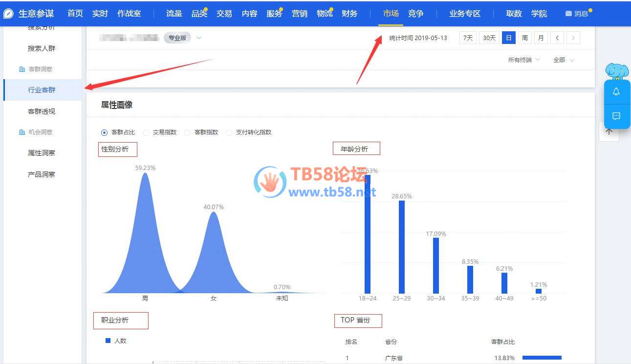
Task: Open the chat feedback icon
Action: point(616,116)
